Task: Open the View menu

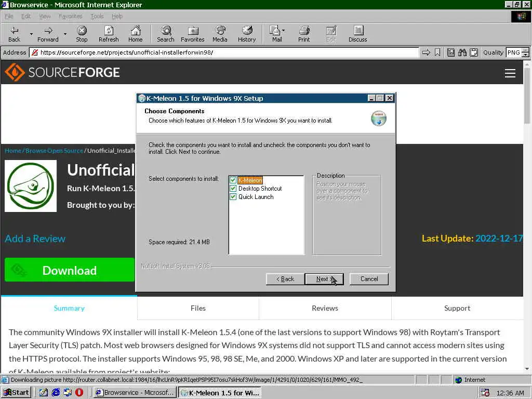Action: (45, 16)
